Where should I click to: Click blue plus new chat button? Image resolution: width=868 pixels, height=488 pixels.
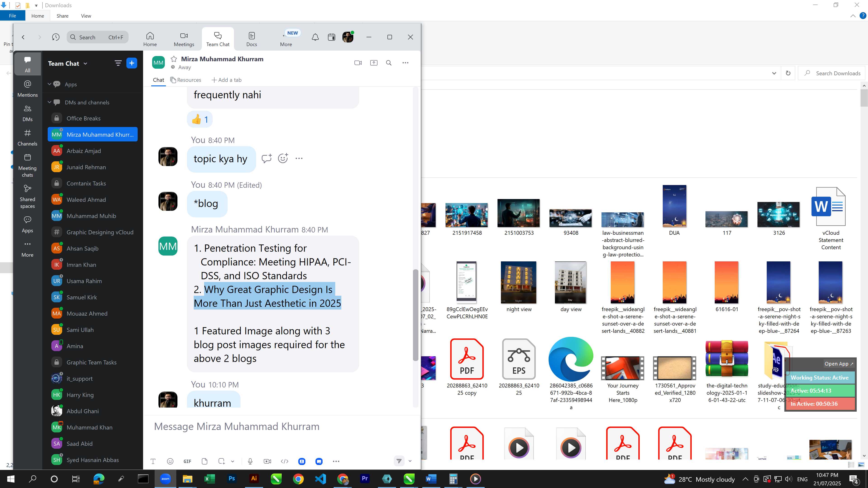[132, 63]
